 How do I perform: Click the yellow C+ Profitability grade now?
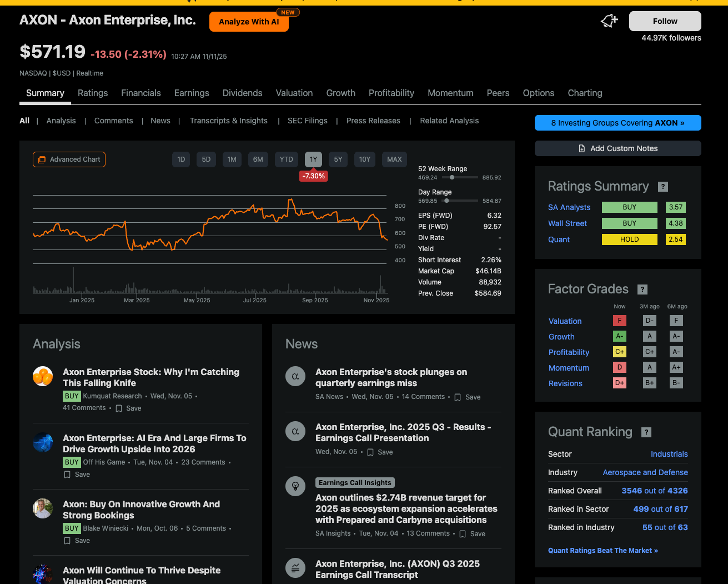coord(620,352)
